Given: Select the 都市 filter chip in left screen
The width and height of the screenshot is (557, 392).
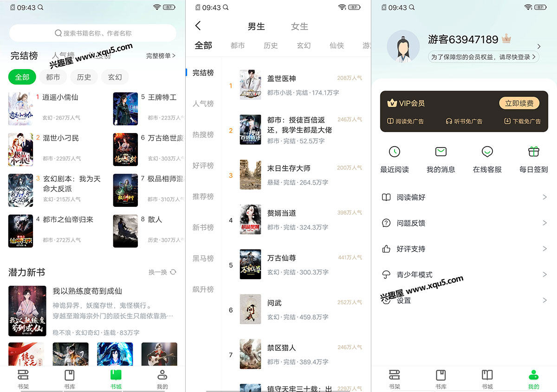Looking at the screenshot, I should click(53, 77).
